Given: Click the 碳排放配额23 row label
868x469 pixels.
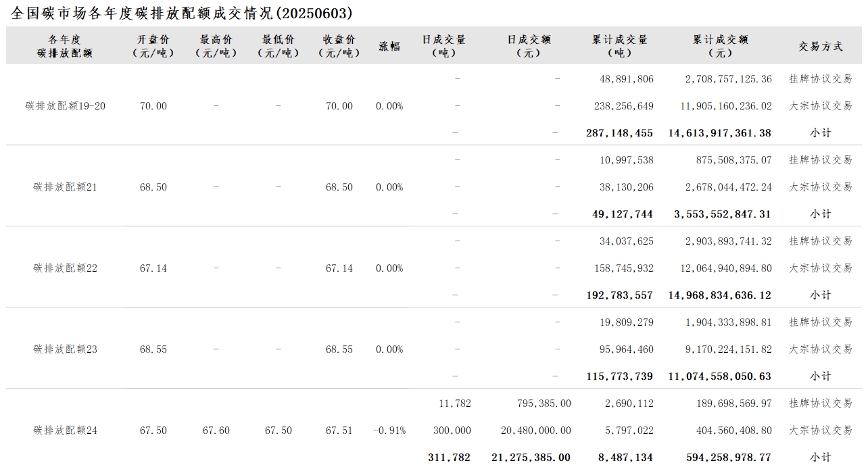Looking at the screenshot, I should (66, 349).
